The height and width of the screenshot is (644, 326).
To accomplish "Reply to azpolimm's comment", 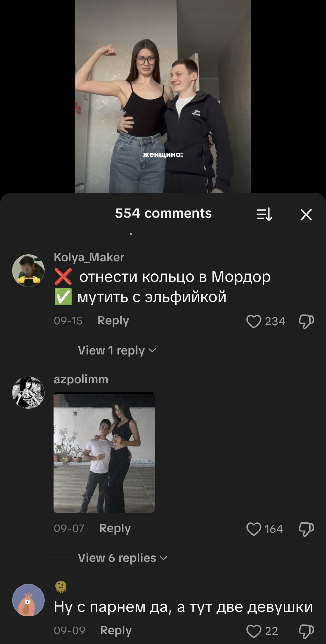I will (x=115, y=528).
